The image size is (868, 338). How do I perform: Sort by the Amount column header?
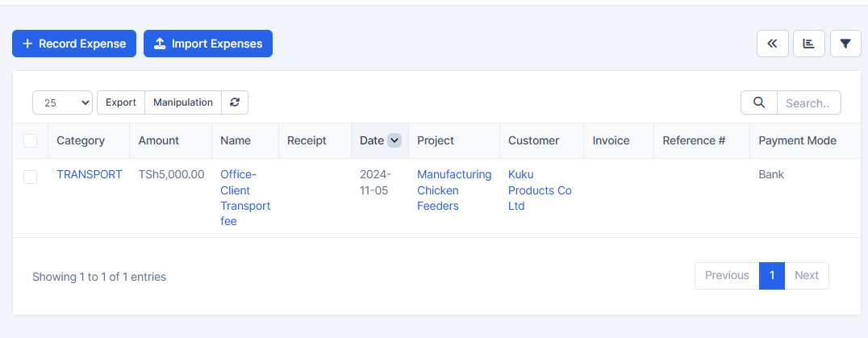pos(159,140)
